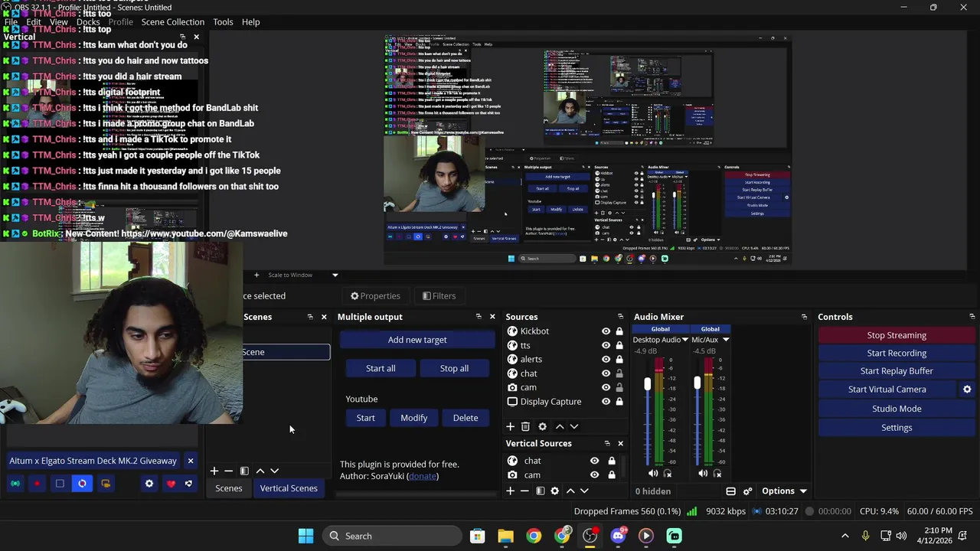
Task: Hide the Kickbot source
Action: pos(606,331)
